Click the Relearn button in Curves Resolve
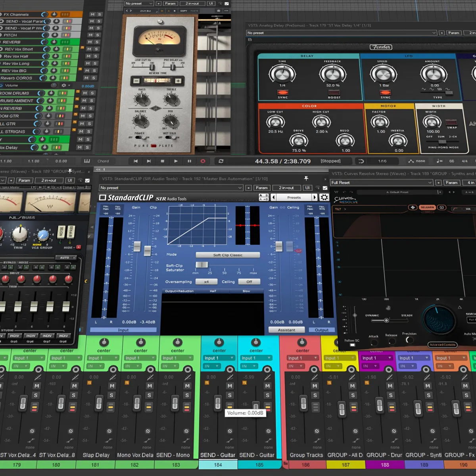Image resolution: width=476 pixels, height=476 pixels. (427, 207)
